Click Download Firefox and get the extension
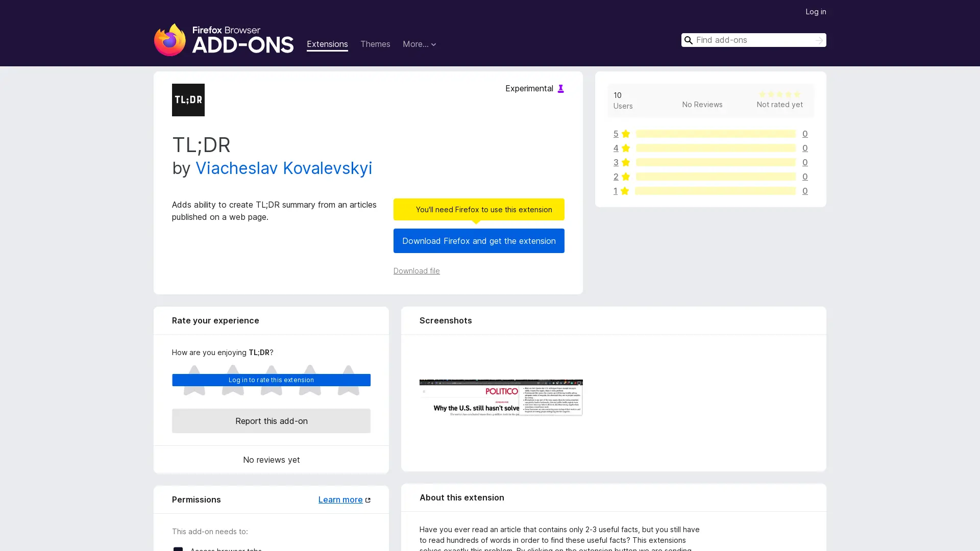The height and width of the screenshot is (551, 980). click(x=478, y=241)
